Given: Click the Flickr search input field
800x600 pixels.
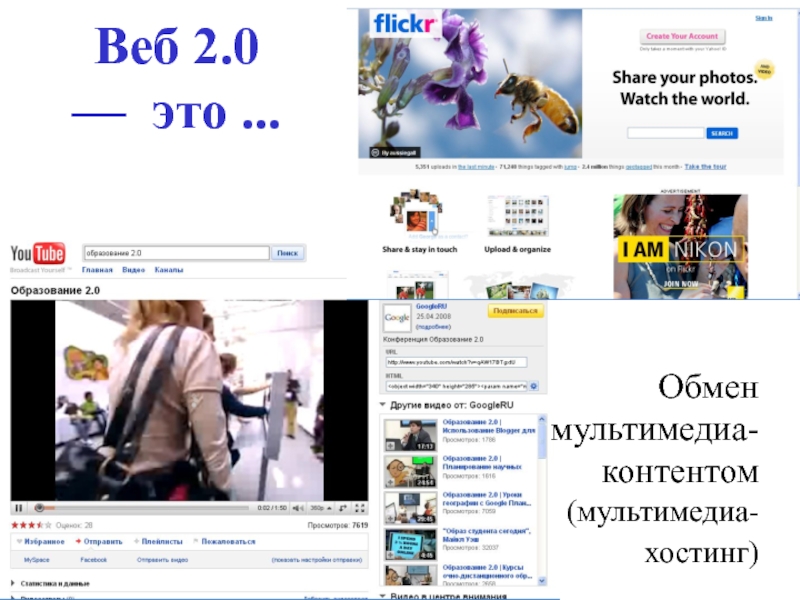Looking at the screenshot, I should pyautogui.click(x=665, y=133).
